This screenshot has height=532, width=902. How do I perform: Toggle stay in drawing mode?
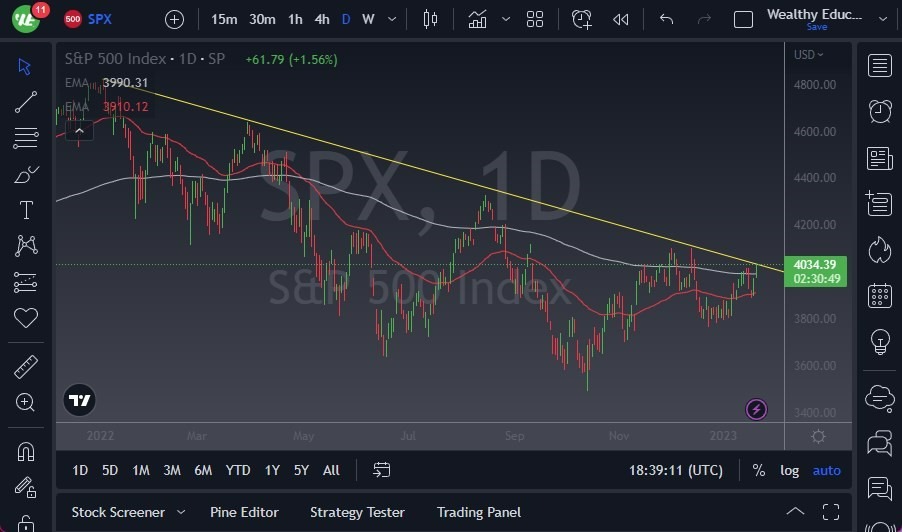26,487
